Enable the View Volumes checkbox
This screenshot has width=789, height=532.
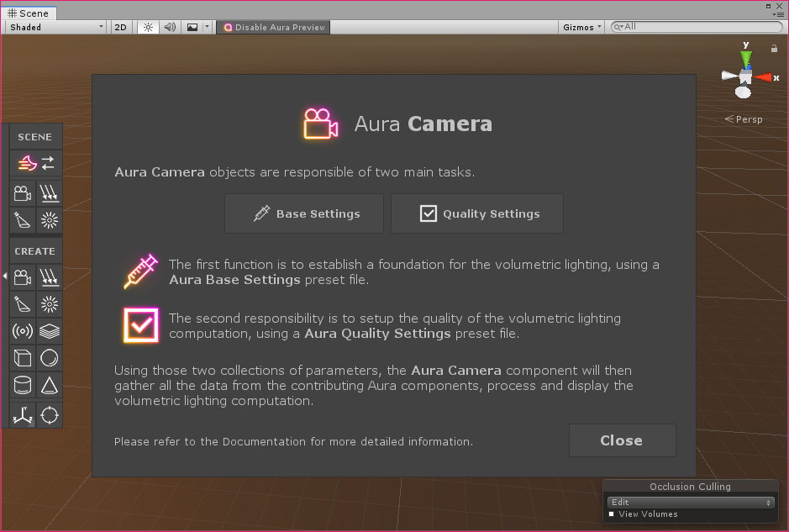click(612, 514)
